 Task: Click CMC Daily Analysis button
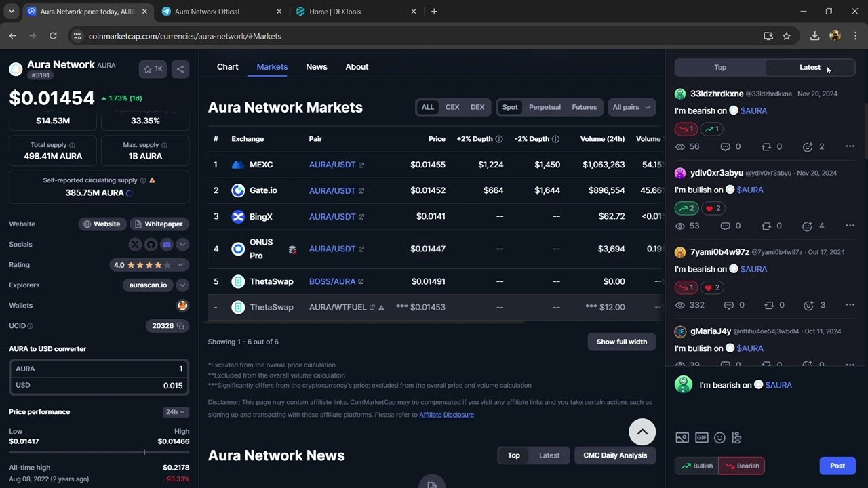[615, 455]
